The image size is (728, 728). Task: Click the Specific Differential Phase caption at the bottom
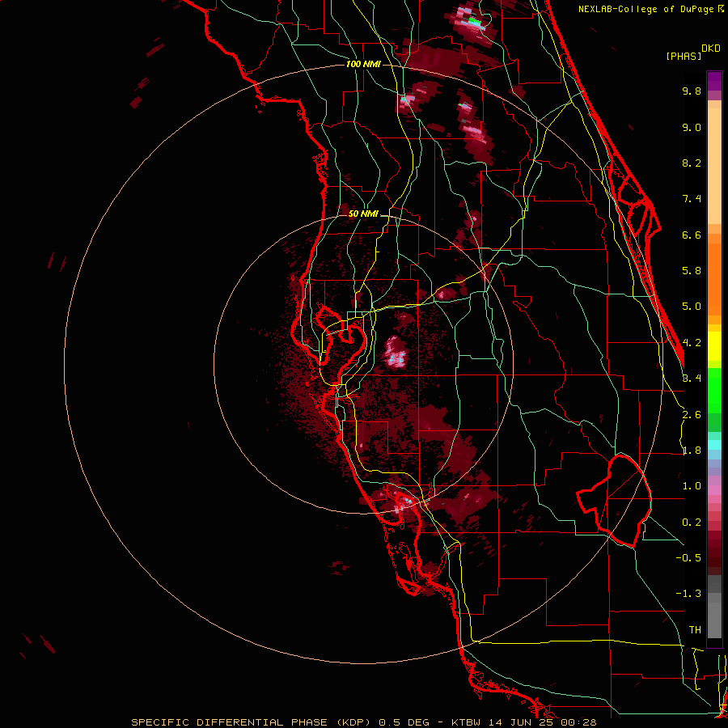[x=363, y=722]
